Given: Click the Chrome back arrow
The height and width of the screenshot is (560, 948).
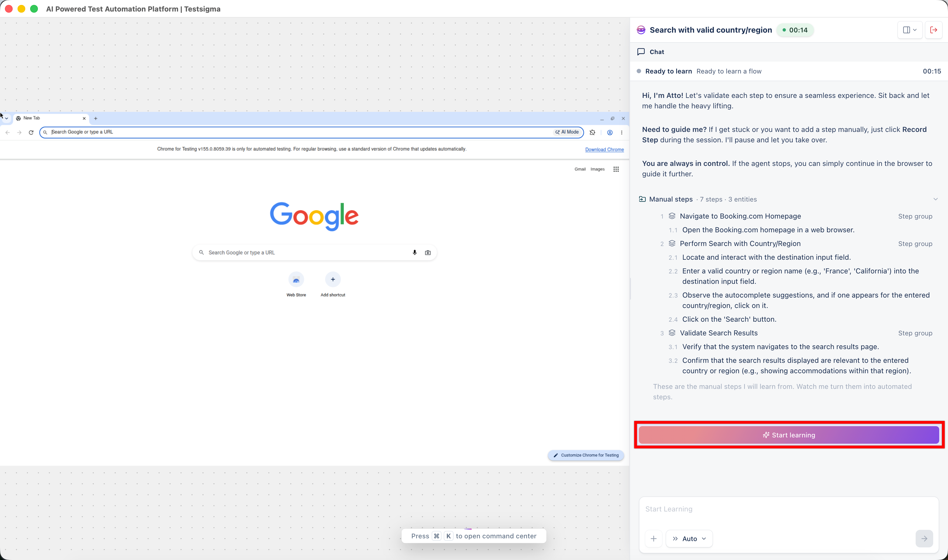Looking at the screenshot, I should click(x=8, y=132).
